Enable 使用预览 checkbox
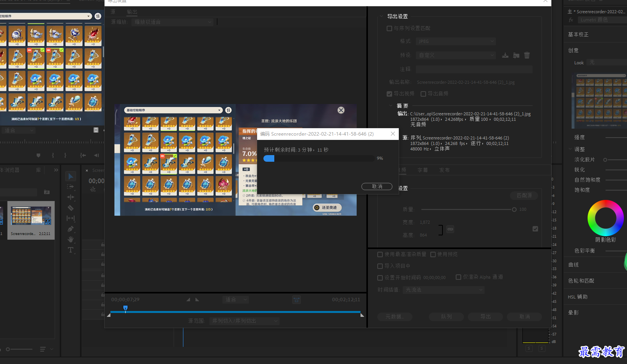This screenshot has width=627, height=364. [x=433, y=254]
